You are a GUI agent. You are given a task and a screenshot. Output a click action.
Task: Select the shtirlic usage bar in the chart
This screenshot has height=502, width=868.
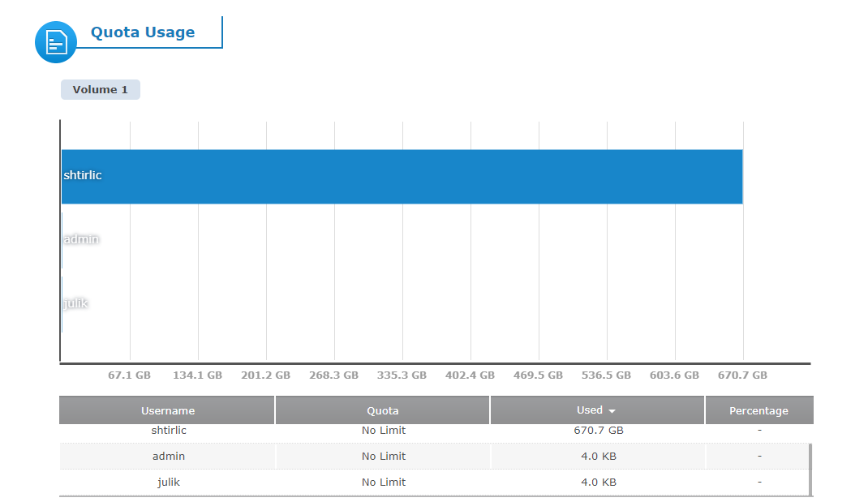pyautogui.click(x=402, y=176)
